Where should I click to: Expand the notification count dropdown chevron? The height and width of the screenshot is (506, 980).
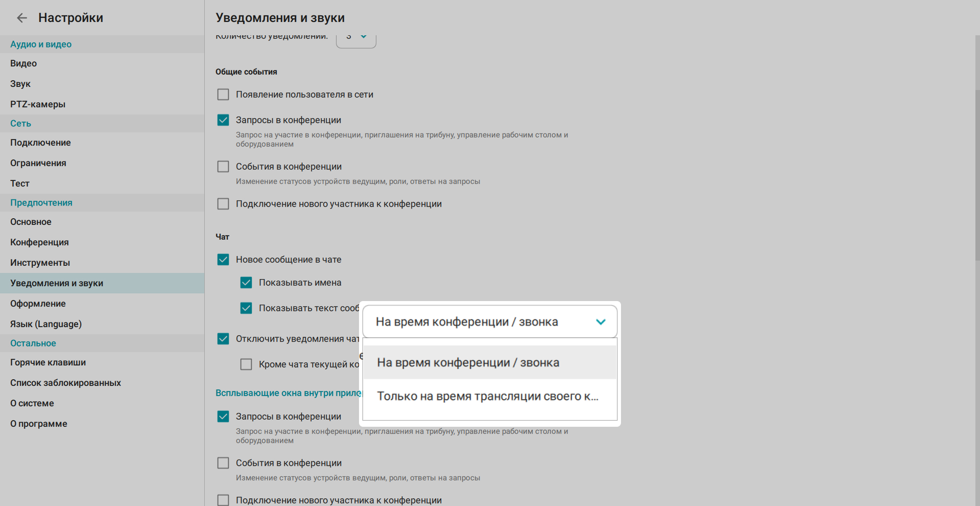point(364,37)
